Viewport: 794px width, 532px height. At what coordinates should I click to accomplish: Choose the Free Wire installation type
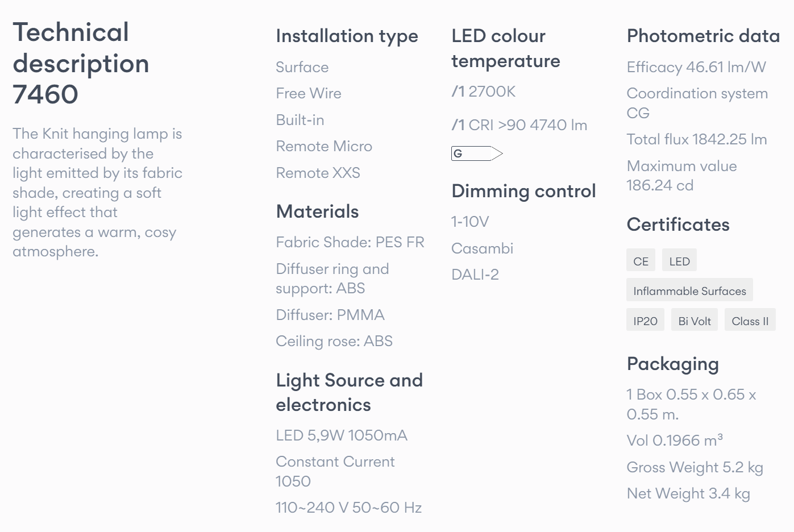[x=309, y=93]
